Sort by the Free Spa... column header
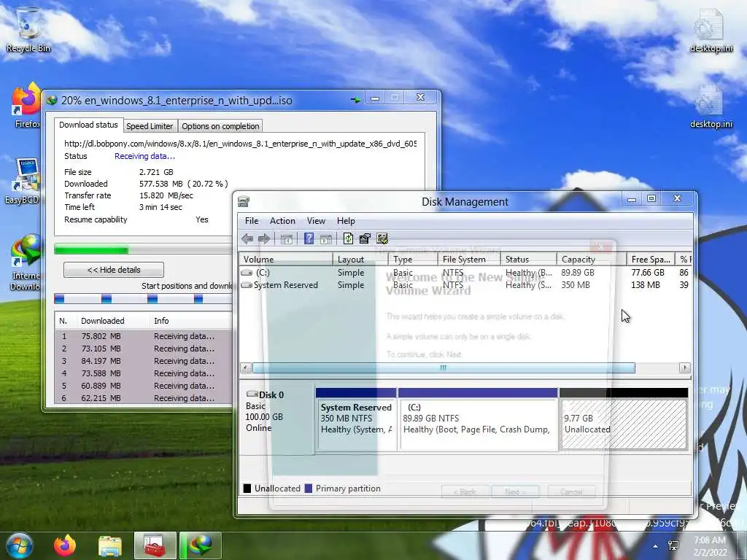 point(651,260)
